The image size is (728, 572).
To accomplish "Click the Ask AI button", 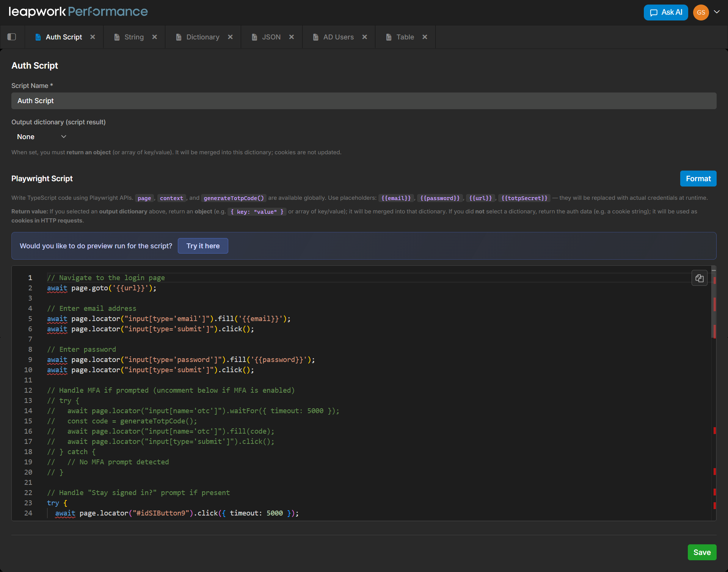I will (665, 13).
